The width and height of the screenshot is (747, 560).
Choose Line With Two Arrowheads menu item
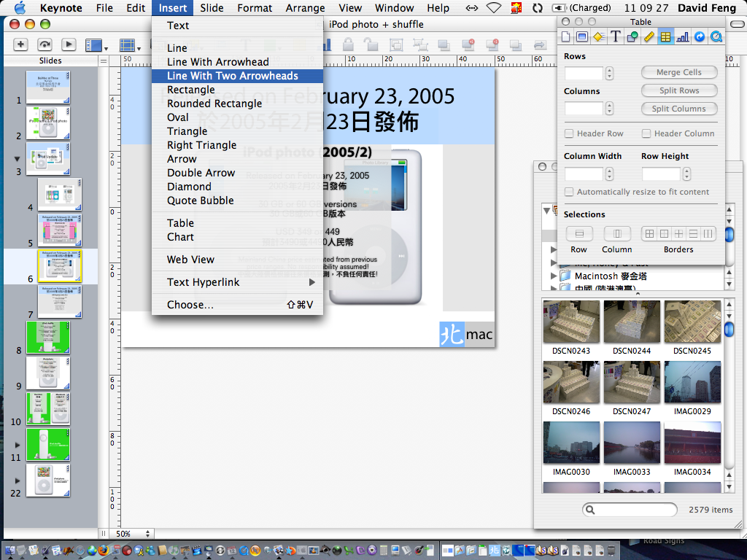pos(237,76)
